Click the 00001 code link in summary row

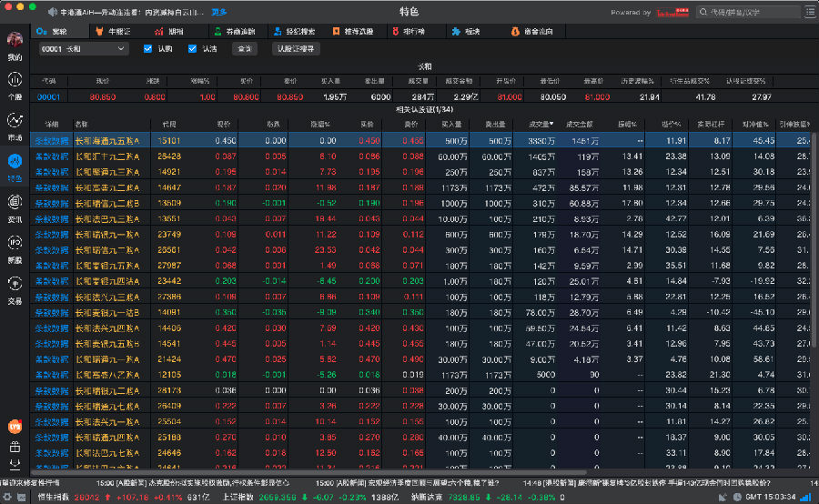(48, 96)
